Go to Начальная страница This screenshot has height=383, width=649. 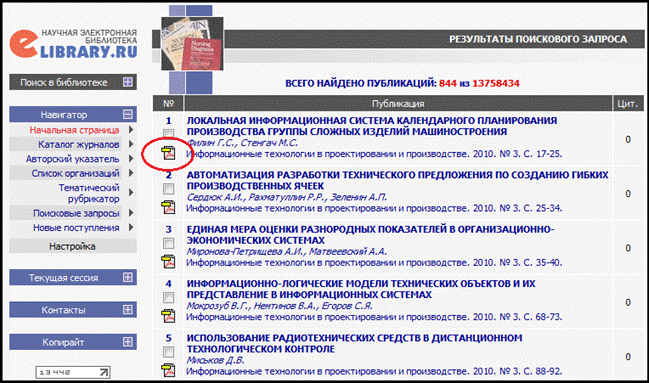(x=74, y=130)
